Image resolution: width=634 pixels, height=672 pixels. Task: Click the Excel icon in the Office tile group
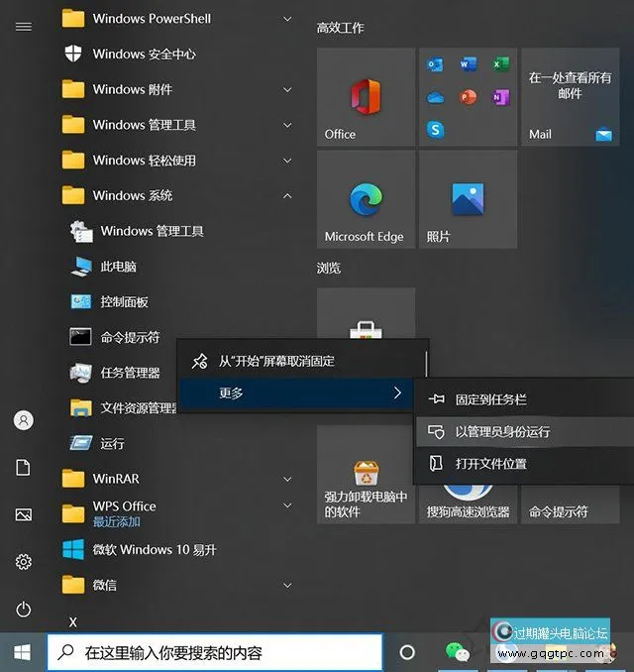pos(500,64)
